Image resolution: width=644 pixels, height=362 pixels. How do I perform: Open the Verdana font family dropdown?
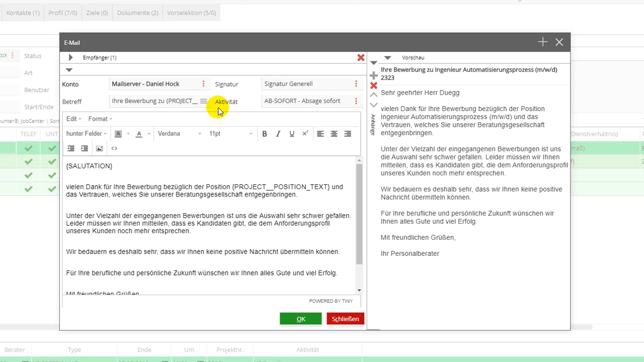180,134
